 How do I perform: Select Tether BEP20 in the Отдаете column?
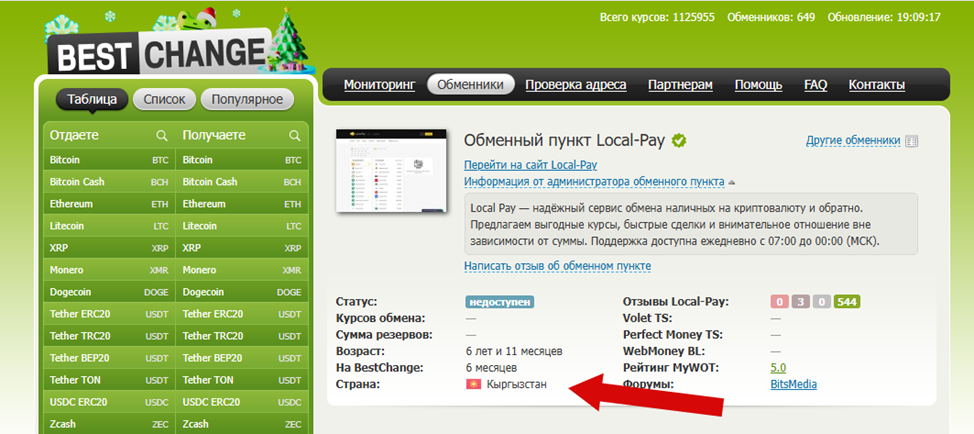[x=109, y=358]
